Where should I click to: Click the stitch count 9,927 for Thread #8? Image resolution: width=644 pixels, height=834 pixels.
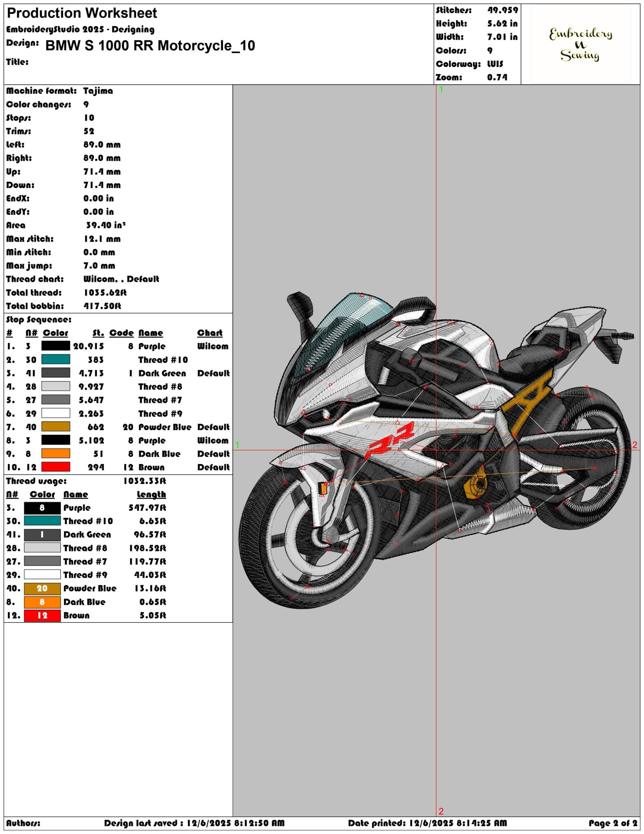tap(91, 386)
